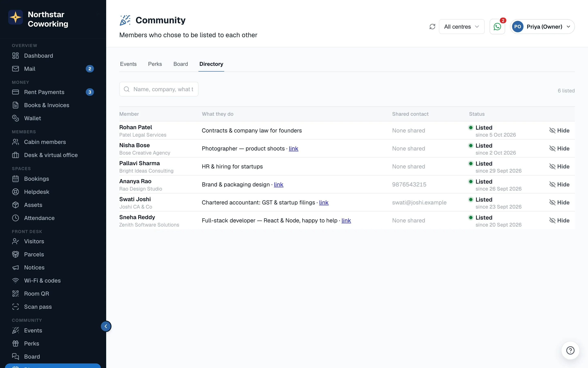This screenshot has height=368, width=588.
Task: Click the member name Rohan Patel
Action: [x=136, y=128]
